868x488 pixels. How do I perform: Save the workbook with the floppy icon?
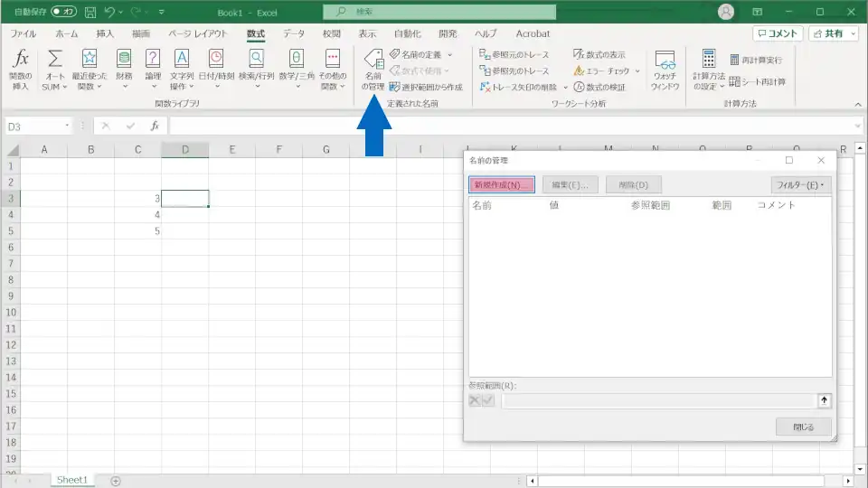[90, 12]
